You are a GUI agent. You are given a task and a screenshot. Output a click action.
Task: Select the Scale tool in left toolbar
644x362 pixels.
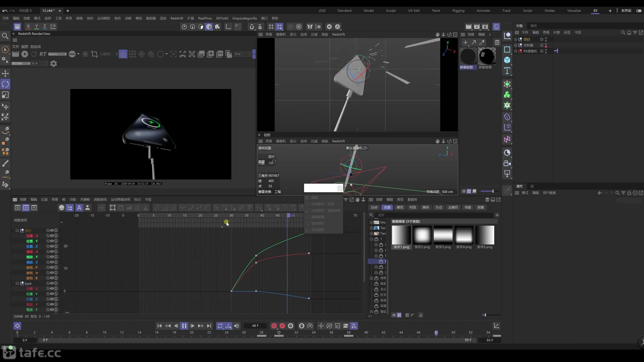click(5, 95)
